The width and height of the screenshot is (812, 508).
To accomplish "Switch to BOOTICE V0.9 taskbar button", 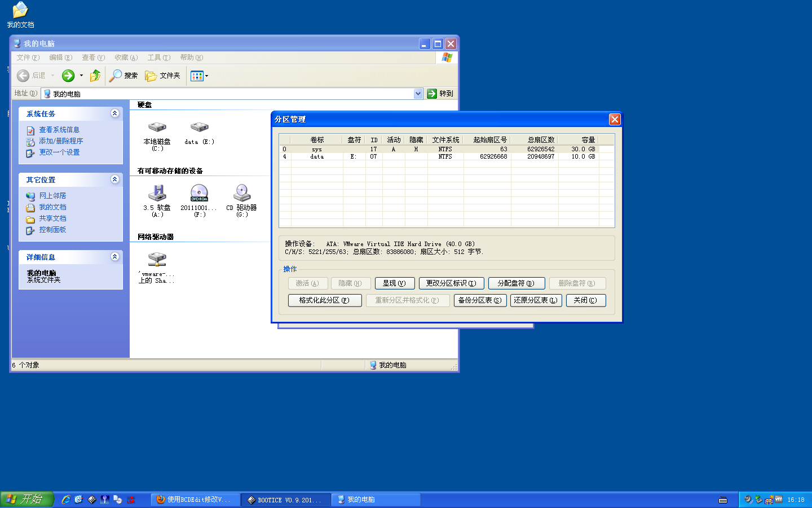I will coord(285,500).
